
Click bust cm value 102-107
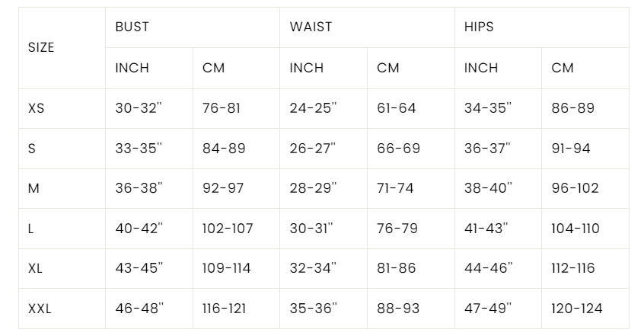point(228,229)
